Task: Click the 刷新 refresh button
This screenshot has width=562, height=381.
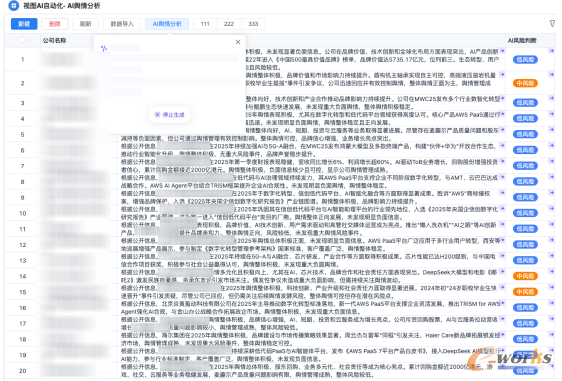Action: point(85,24)
